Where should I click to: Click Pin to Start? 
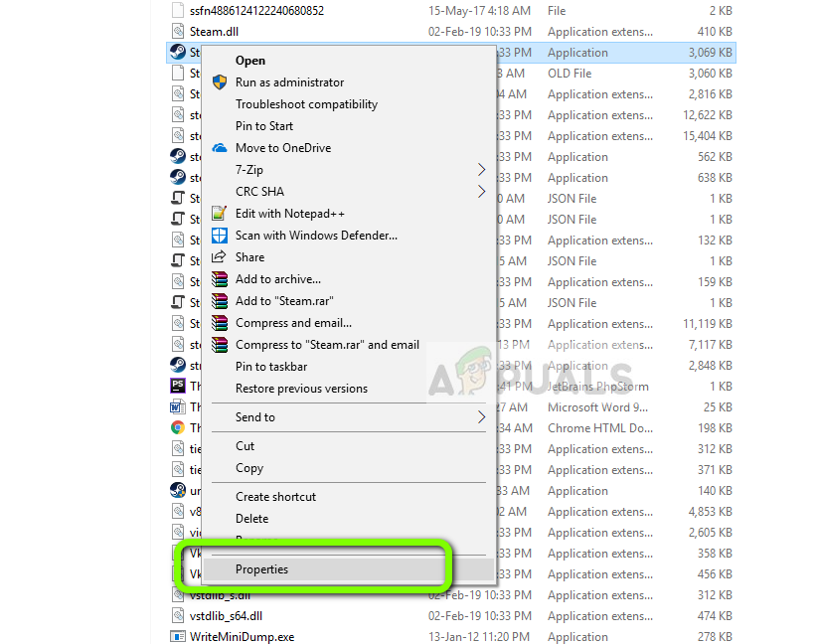click(x=263, y=126)
